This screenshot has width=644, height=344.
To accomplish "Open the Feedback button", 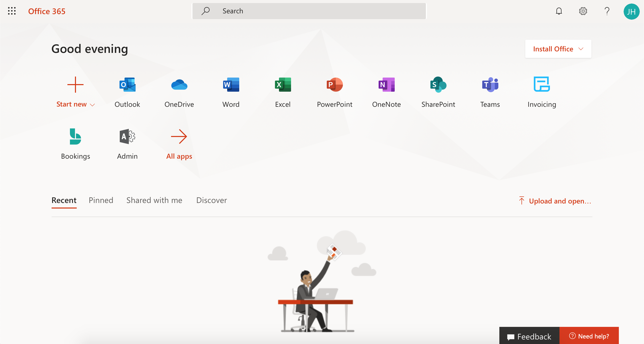I will (529, 336).
